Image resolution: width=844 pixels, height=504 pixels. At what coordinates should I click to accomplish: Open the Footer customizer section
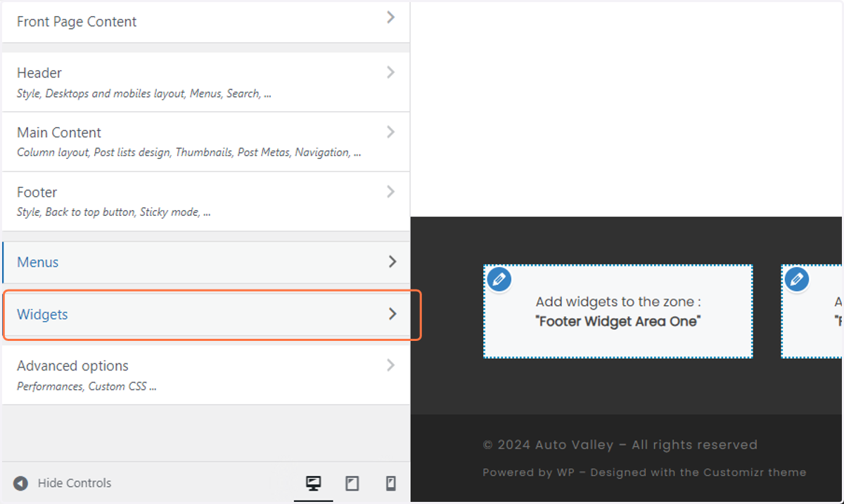click(x=205, y=202)
